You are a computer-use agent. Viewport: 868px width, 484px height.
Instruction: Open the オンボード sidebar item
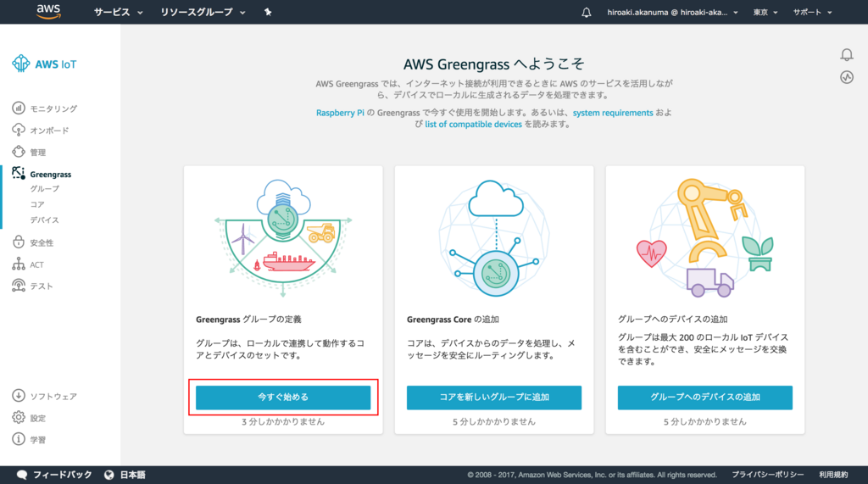tap(49, 131)
